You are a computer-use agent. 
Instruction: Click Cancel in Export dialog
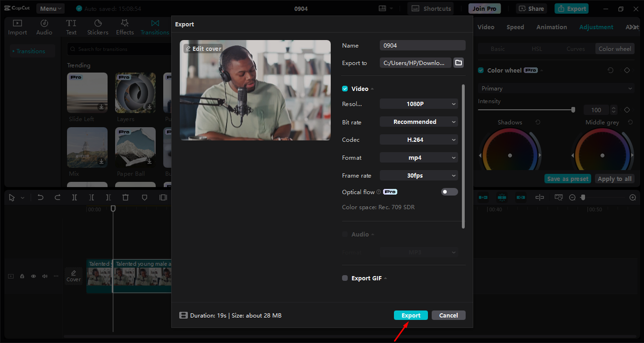click(x=448, y=315)
